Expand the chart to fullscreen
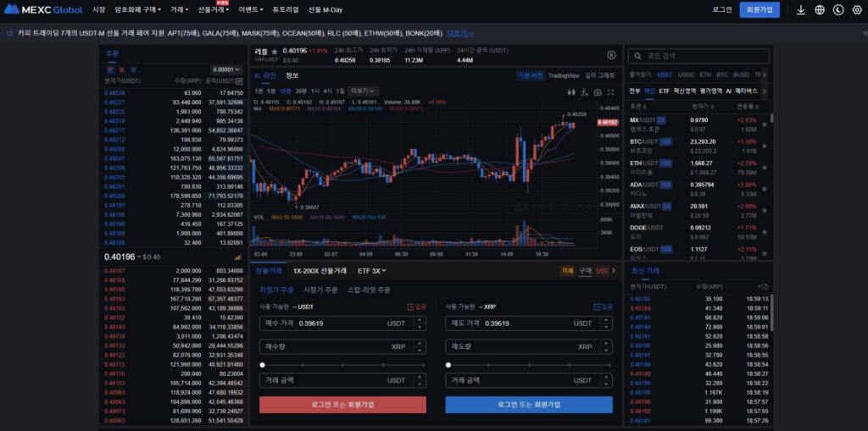Viewport: 868px width, 431px height. pyautogui.click(x=610, y=92)
